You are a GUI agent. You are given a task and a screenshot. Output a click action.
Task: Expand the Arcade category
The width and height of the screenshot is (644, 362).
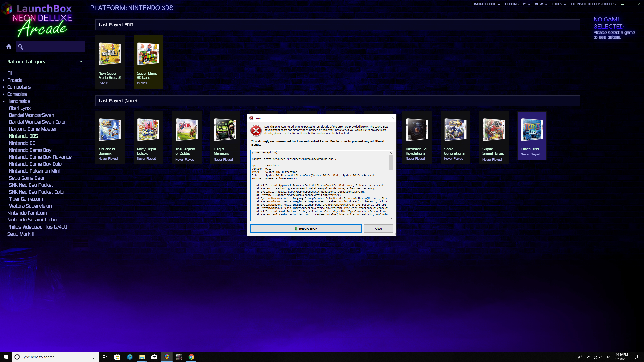[3, 80]
